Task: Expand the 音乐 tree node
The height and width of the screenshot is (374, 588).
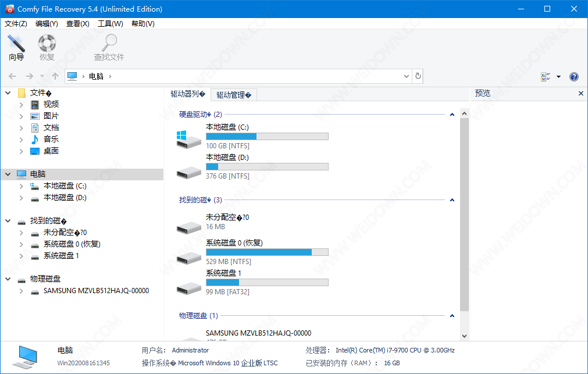Action: coord(22,139)
